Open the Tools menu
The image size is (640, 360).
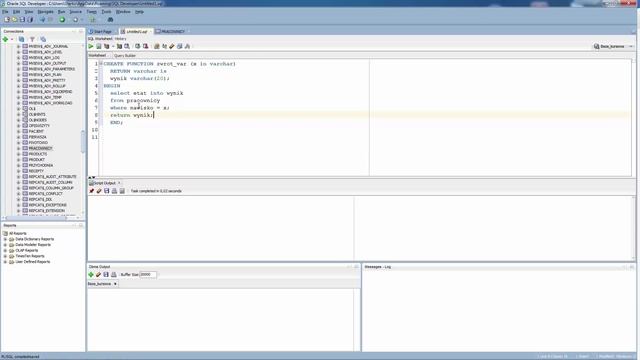pos(106,12)
